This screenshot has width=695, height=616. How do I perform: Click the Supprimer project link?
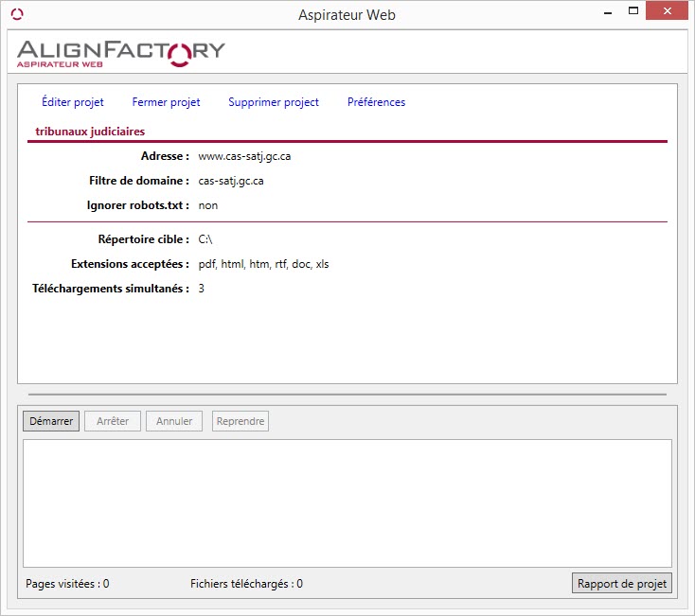[x=274, y=102]
